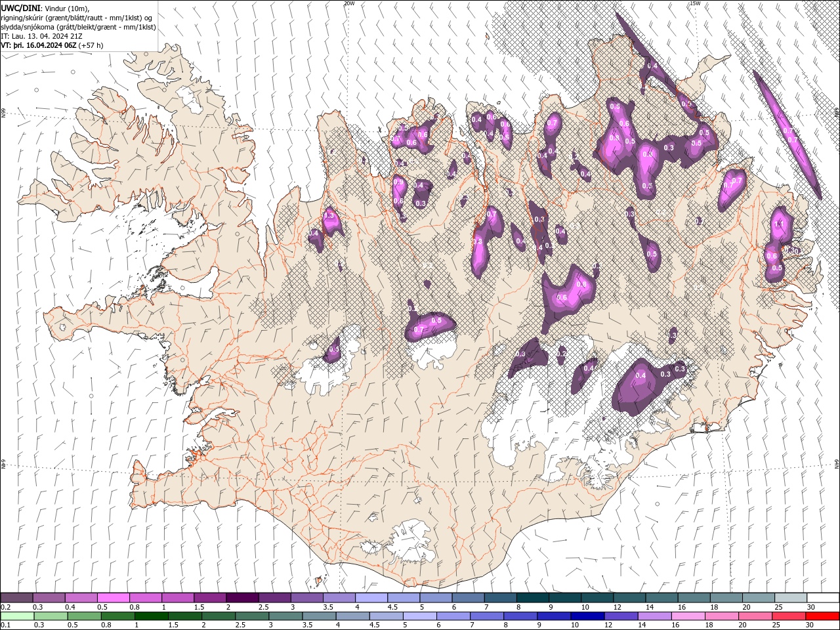The width and height of the screenshot is (840, 630).
Task: Click the 0.2 swatch in the upper purple snow scale
Action: point(17,598)
